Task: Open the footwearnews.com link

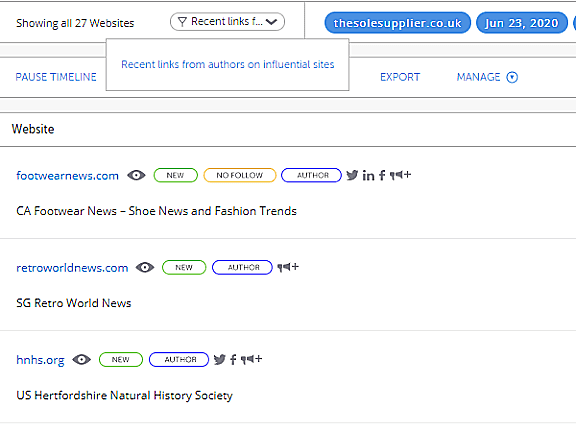Action: [67, 176]
